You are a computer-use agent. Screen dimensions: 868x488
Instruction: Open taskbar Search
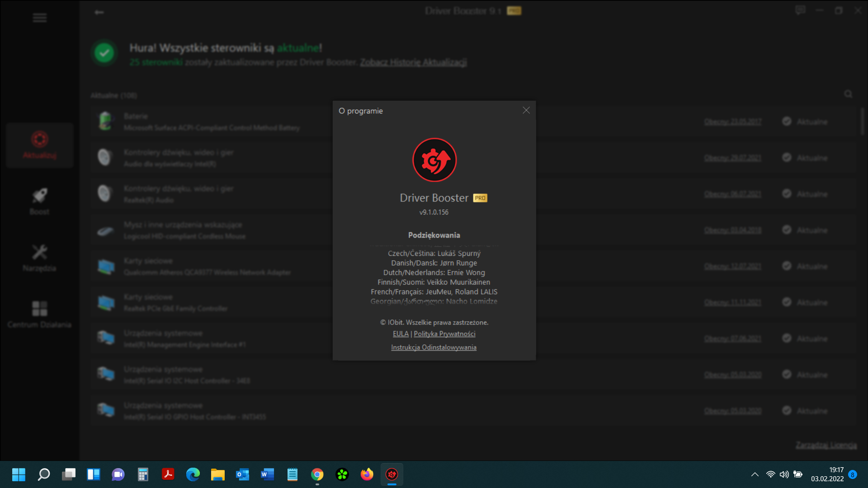[43, 474]
